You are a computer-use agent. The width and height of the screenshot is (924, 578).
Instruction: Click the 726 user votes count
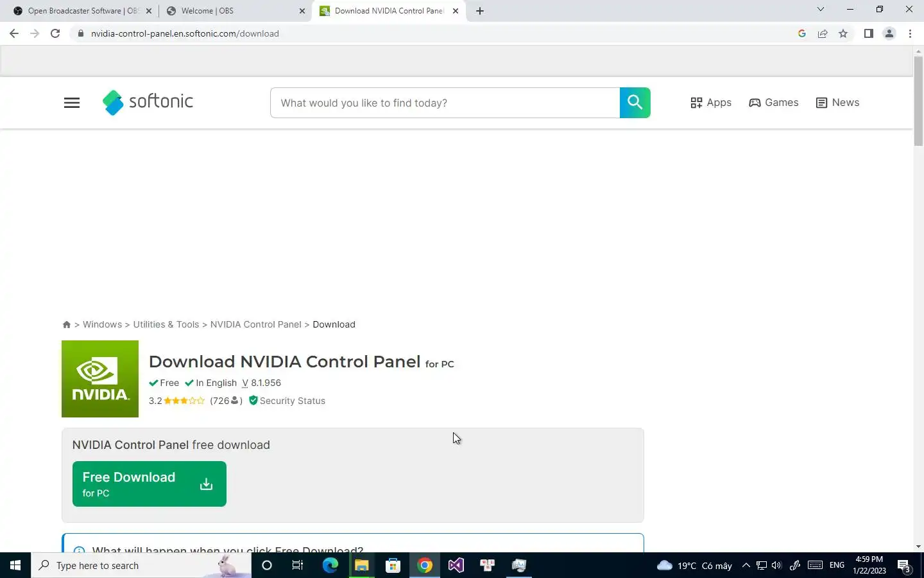(x=226, y=401)
